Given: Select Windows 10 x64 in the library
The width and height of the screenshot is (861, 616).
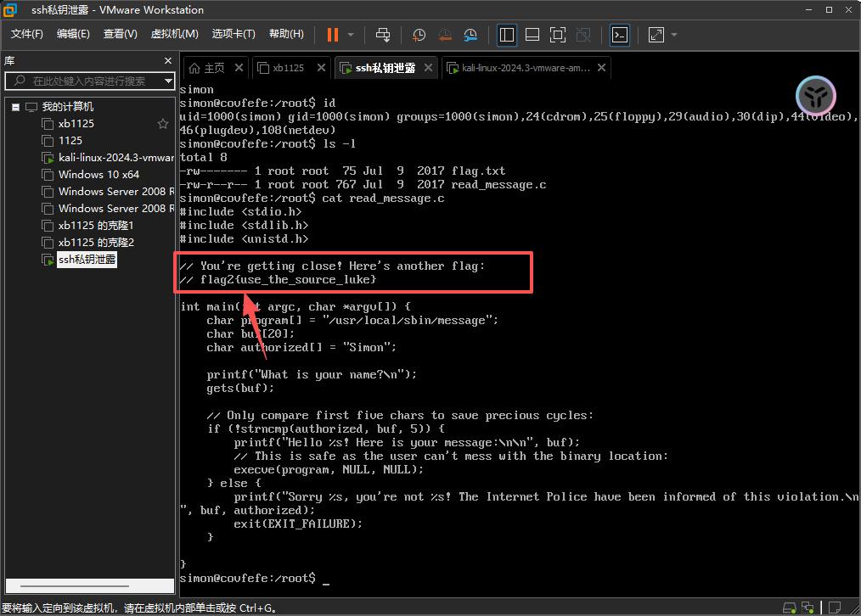Looking at the screenshot, I should tap(98, 175).
